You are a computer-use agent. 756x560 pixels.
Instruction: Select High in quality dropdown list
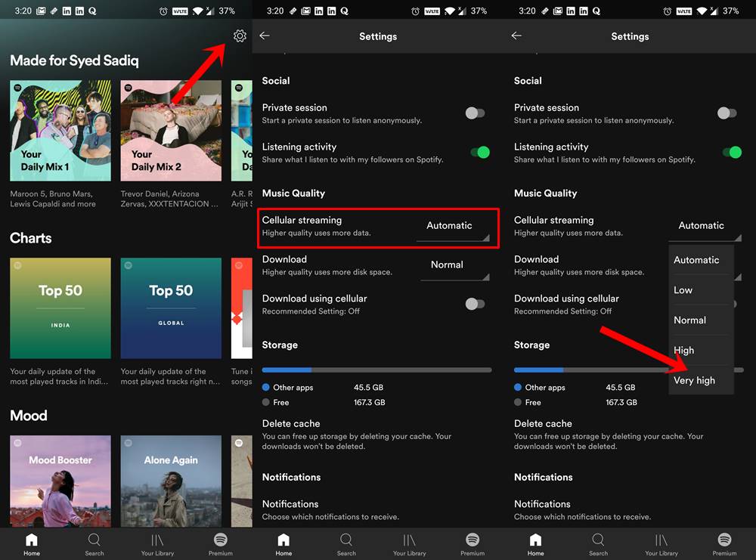click(701, 351)
